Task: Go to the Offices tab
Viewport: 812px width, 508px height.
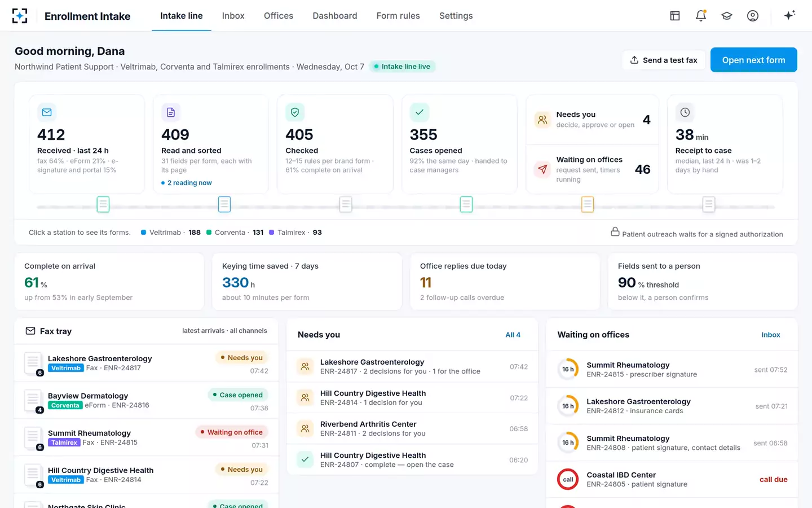Action: [279, 16]
